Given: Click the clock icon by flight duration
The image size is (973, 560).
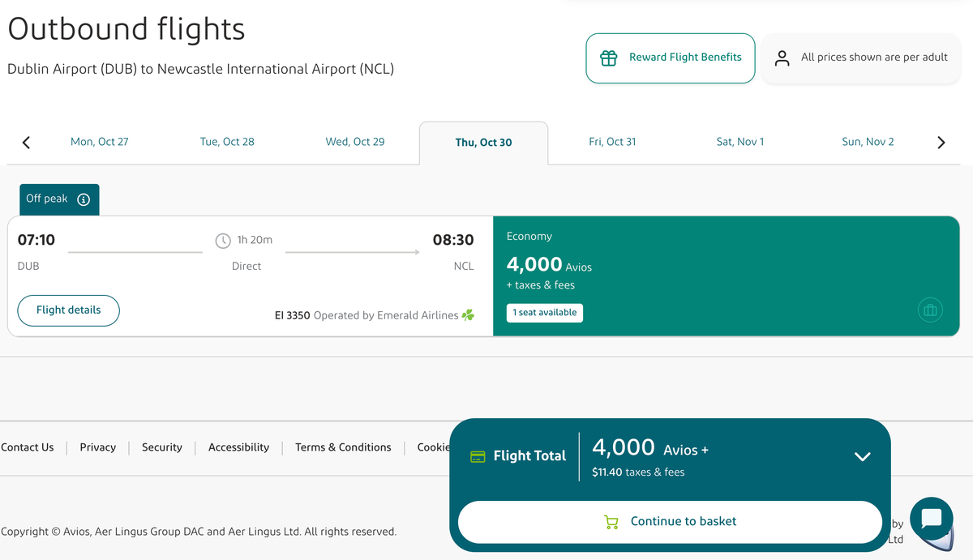Looking at the screenshot, I should click(x=223, y=241).
